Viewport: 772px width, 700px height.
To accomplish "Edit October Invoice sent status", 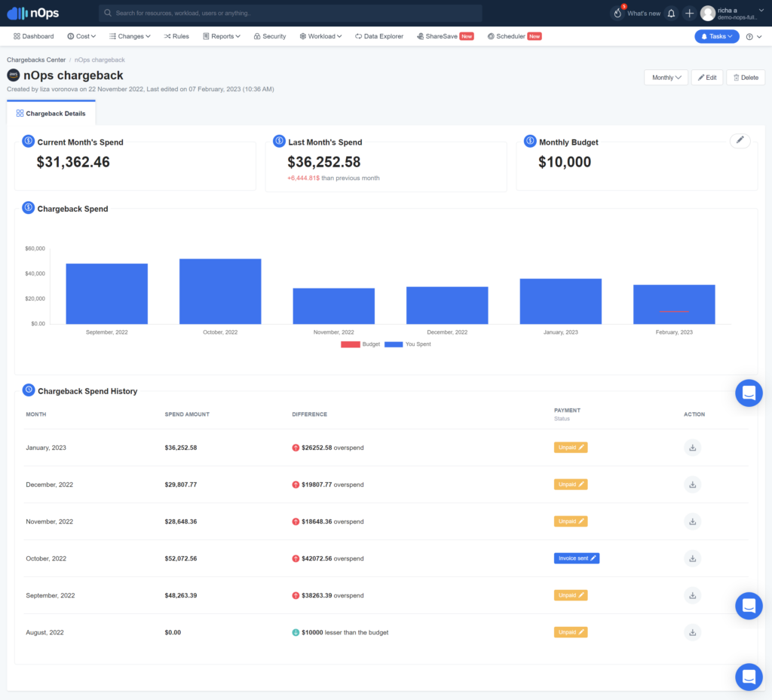I will pyautogui.click(x=577, y=558).
